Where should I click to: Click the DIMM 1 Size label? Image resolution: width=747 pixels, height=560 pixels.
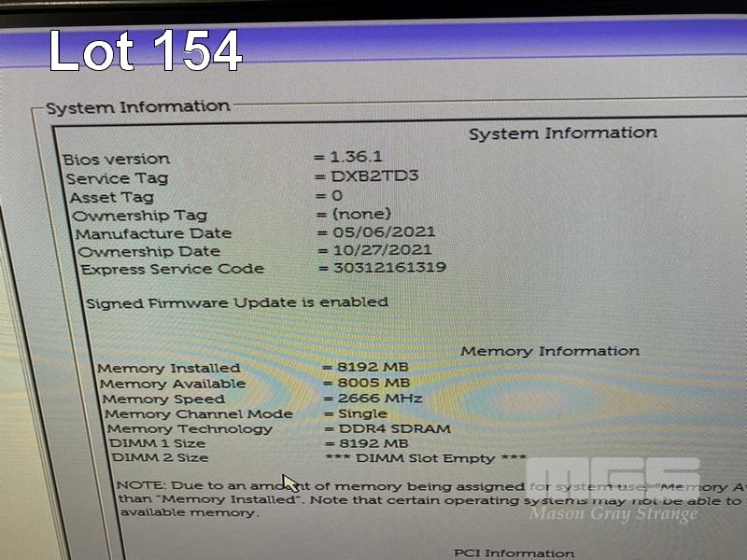point(157,443)
